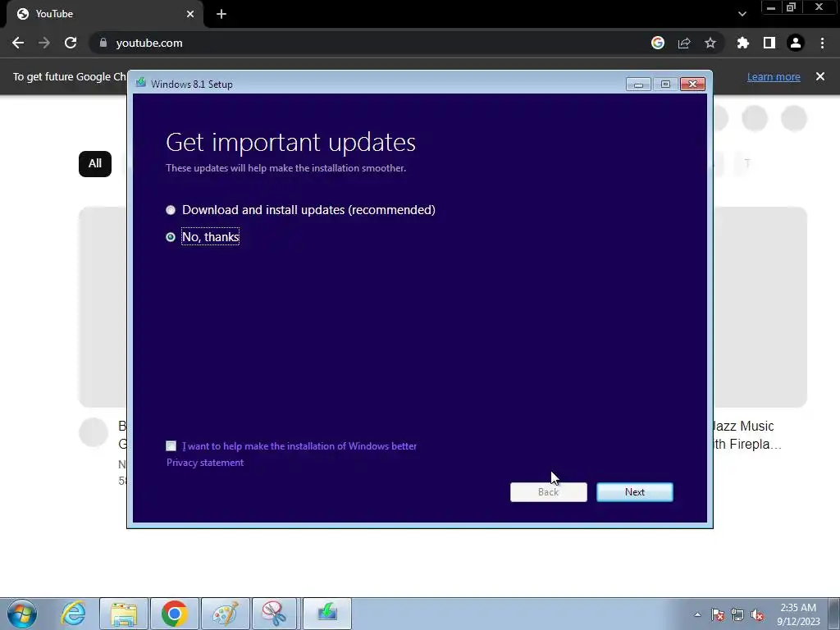Open the Chrome profile avatar
Screen dimensions: 840x630
[x=796, y=43]
